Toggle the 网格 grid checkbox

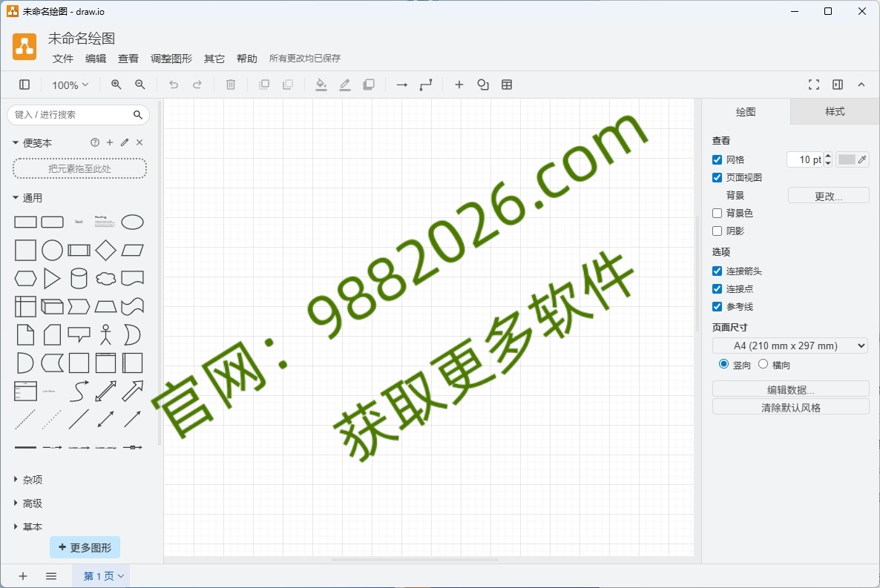[x=718, y=160]
